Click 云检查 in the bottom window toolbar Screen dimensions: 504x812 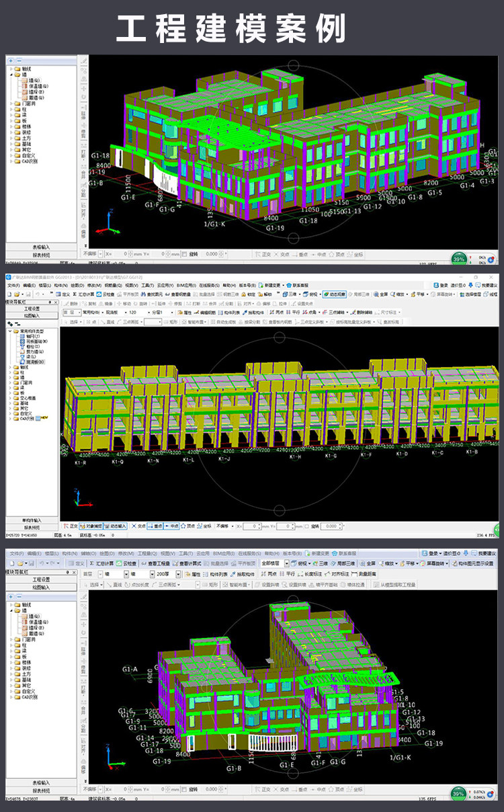point(125,563)
